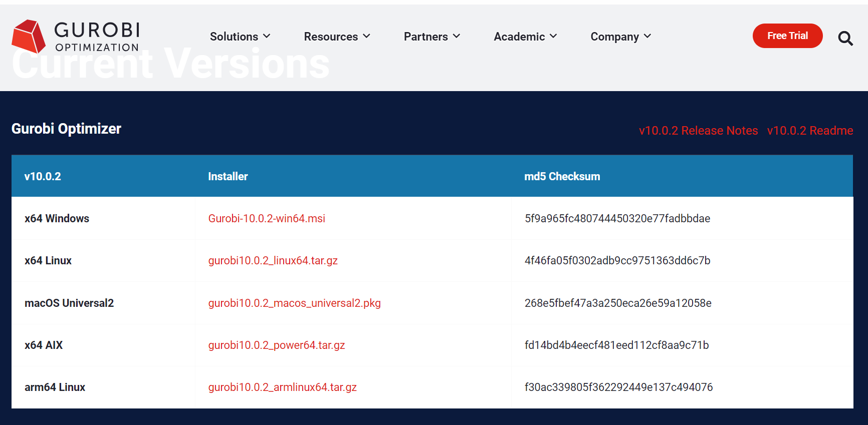The height and width of the screenshot is (425, 868).
Task: Expand the Company menu chevron
Action: coord(647,36)
